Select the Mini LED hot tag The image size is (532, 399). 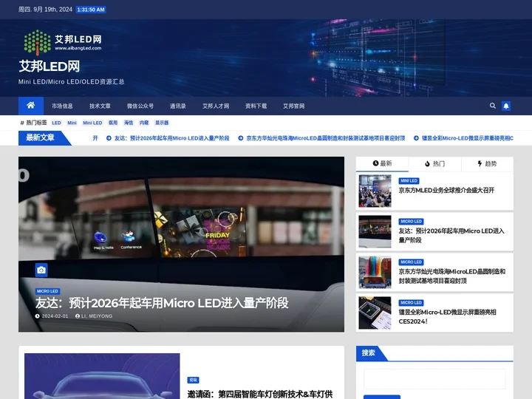[x=92, y=123]
